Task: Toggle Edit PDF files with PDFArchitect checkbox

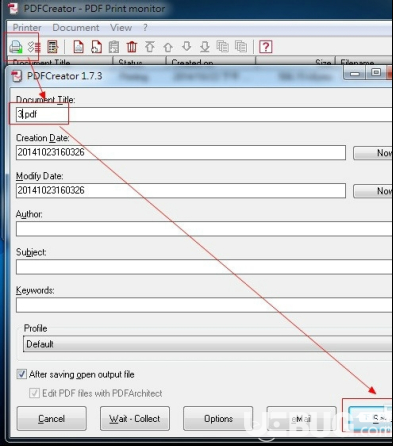Action: (x=34, y=393)
